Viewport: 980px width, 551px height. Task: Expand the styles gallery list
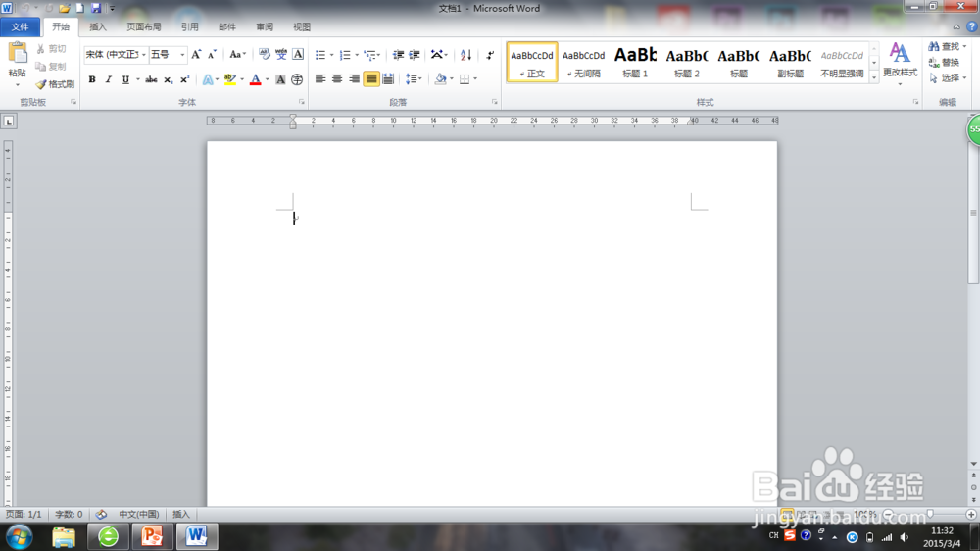pos(874,76)
